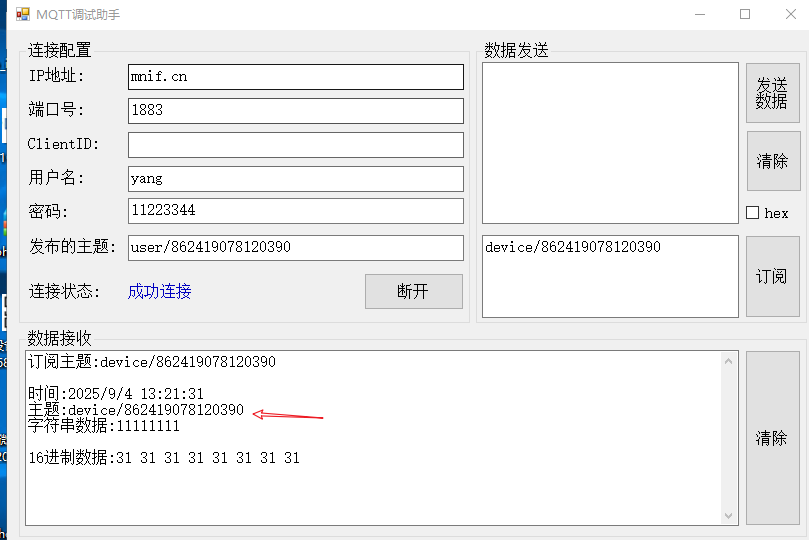Image resolution: width=809 pixels, height=540 pixels.
Task: Click the 成功连接 connection status text
Action: click(x=159, y=291)
